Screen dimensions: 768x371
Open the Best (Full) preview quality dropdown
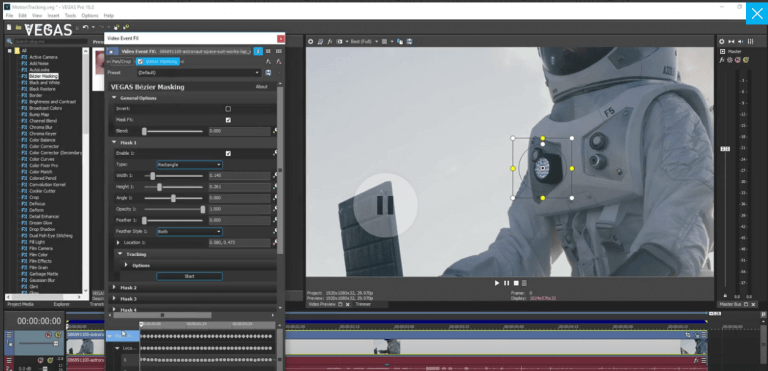click(364, 42)
